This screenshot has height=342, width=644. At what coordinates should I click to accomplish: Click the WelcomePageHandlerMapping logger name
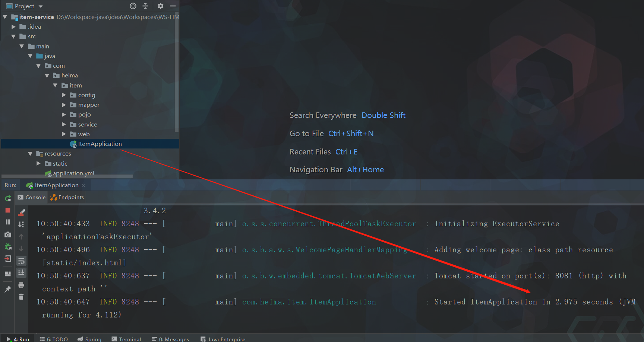pos(325,250)
